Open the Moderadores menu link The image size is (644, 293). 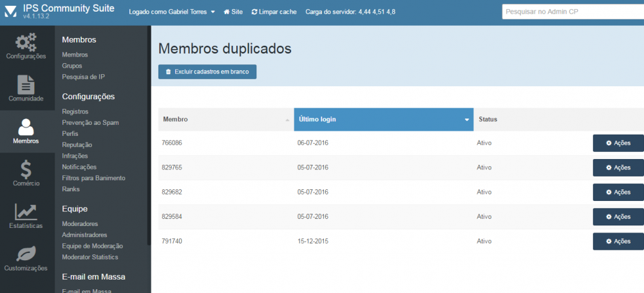(80, 224)
